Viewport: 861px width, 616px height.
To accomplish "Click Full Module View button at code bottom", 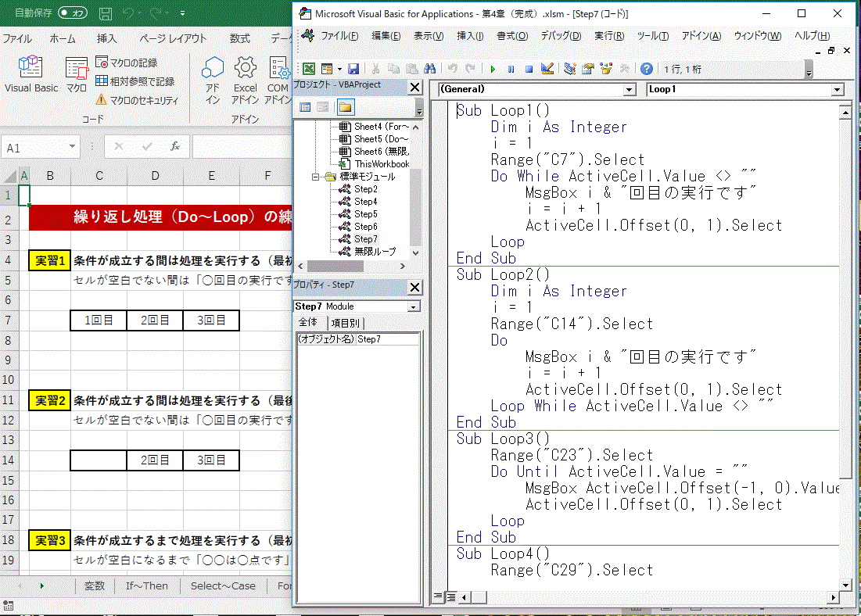I will pyautogui.click(x=450, y=596).
